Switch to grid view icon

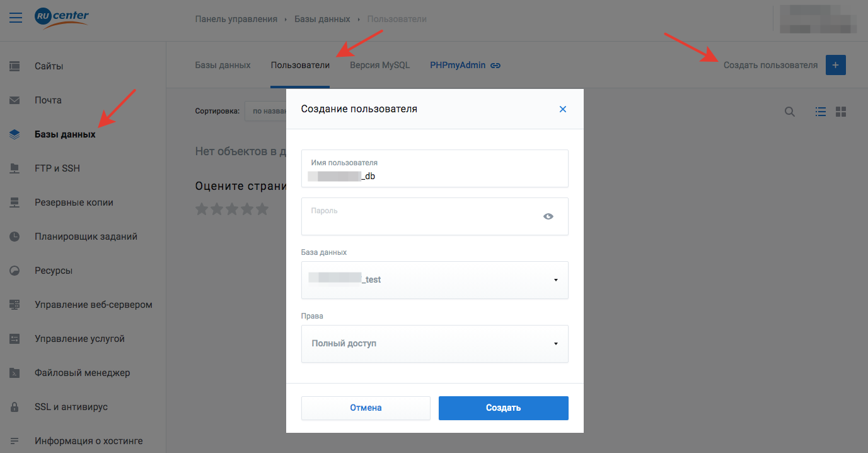(840, 112)
